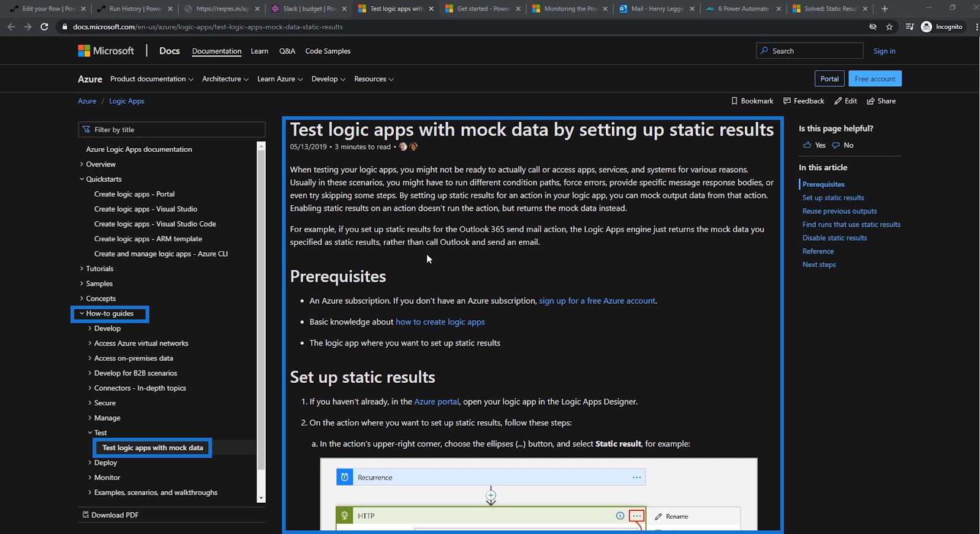Click the ellipsis on Recurrence action
The image size is (980, 534).
637,478
